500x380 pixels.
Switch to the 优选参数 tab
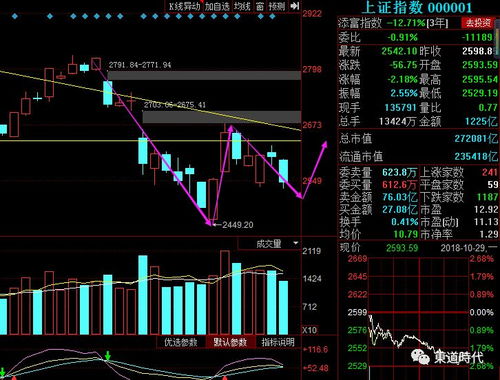point(181,342)
